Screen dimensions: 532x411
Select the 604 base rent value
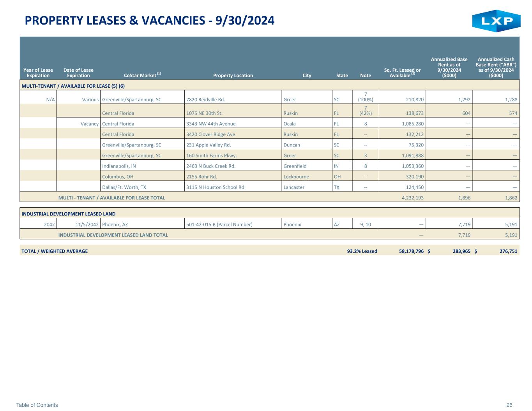click(466, 113)
